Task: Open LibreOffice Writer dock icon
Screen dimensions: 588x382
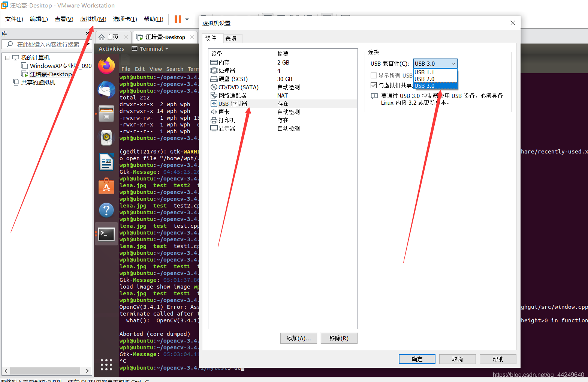Action: [106, 162]
